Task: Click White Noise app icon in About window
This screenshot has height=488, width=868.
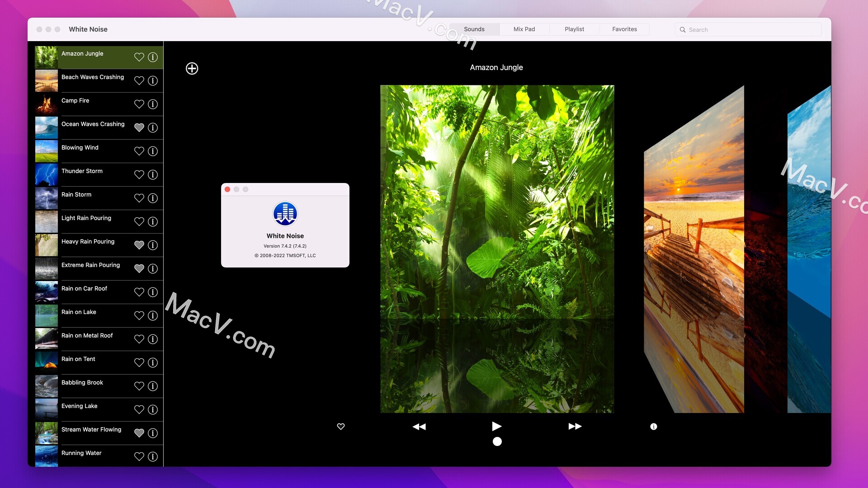Action: click(x=285, y=214)
